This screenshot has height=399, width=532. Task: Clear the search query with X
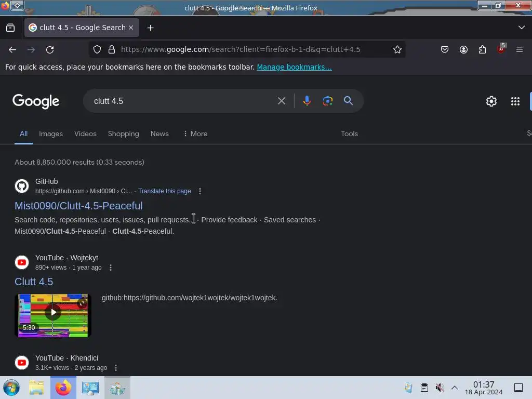click(x=281, y=101)
